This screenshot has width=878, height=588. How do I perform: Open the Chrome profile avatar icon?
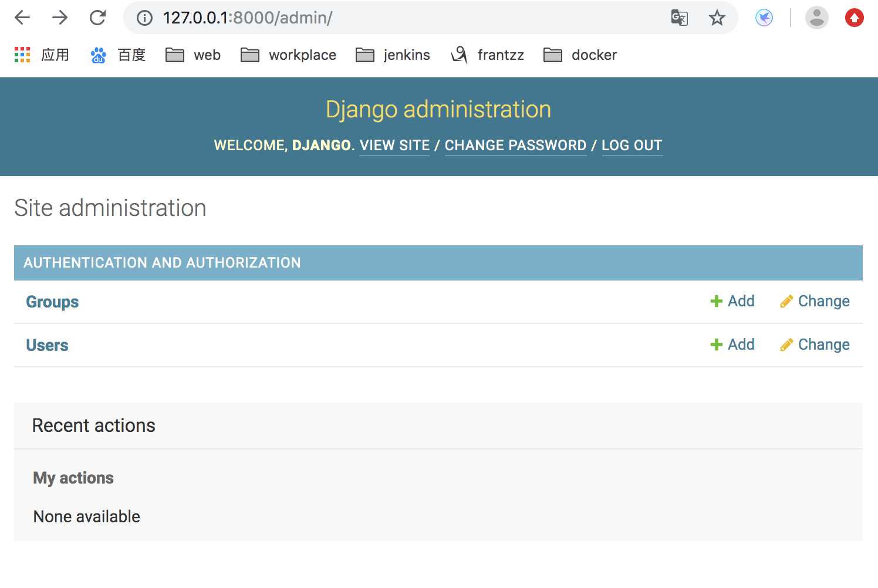click(816, 18)
